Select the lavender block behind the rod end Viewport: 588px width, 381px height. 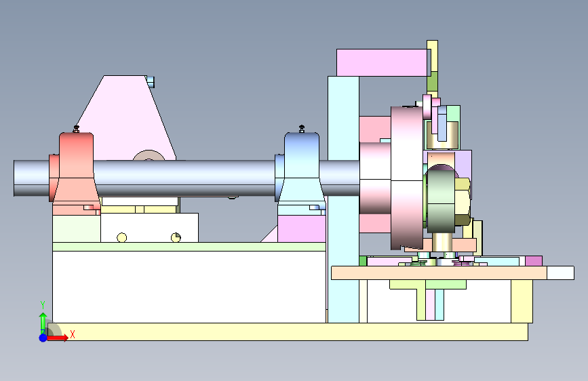463,165
